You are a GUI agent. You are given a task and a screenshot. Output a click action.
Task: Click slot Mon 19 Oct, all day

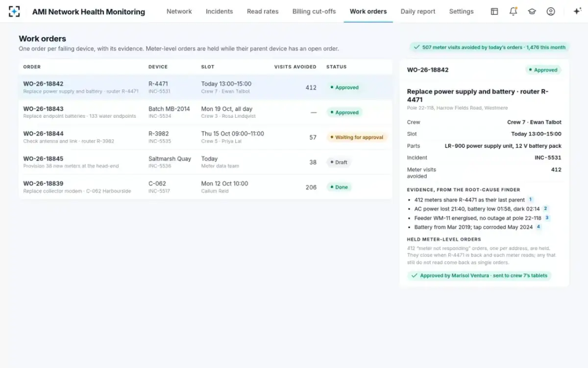tap(226, 109)
